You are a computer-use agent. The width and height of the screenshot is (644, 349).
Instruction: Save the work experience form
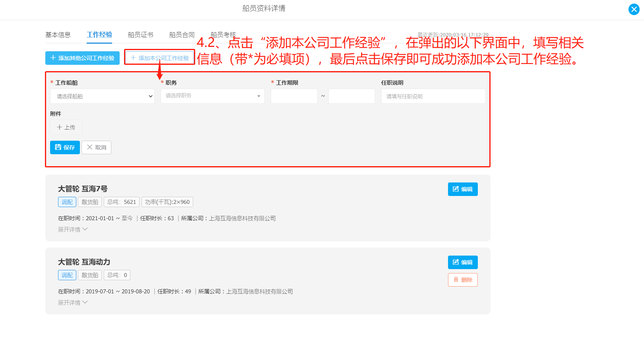65,147
